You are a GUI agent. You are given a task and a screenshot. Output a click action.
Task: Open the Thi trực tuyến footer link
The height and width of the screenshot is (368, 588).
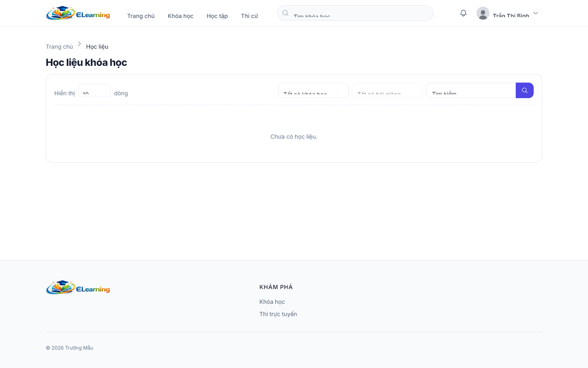pos(278,314)
